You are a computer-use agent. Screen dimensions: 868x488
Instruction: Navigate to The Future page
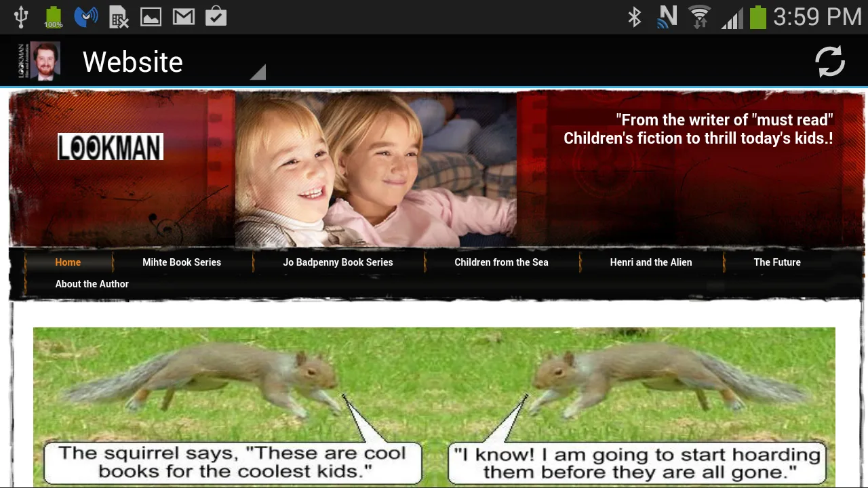coord(777,262)
